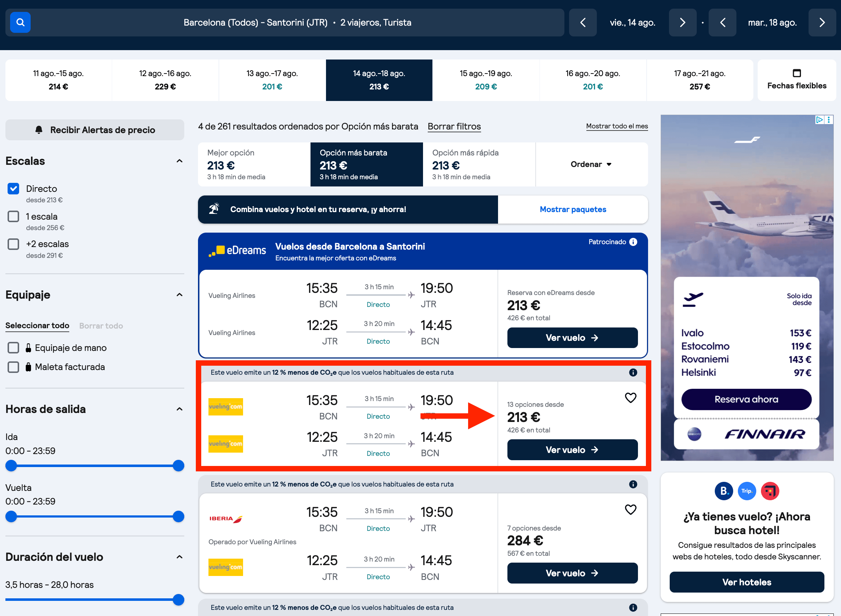Uncheck the Directo stops filter
Screen dimensions: 841x616
(x=13, y=189)
